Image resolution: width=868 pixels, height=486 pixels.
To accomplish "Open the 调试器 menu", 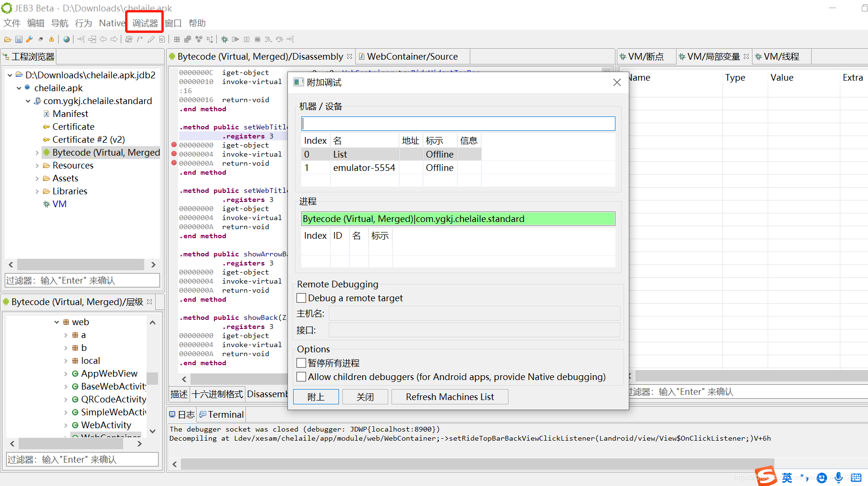I will [x=145, y=23].
